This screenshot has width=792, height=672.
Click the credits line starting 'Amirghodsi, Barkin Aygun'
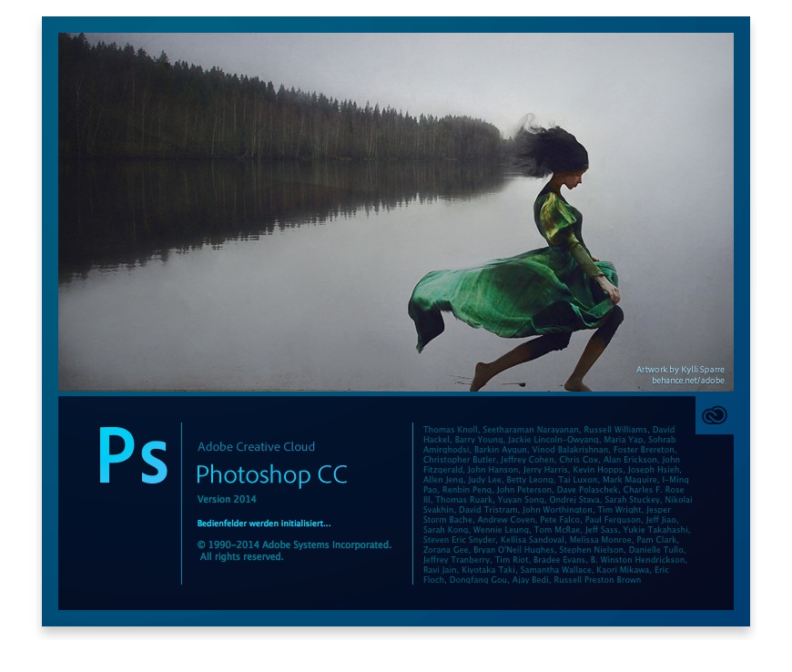[x=550, y=450]
